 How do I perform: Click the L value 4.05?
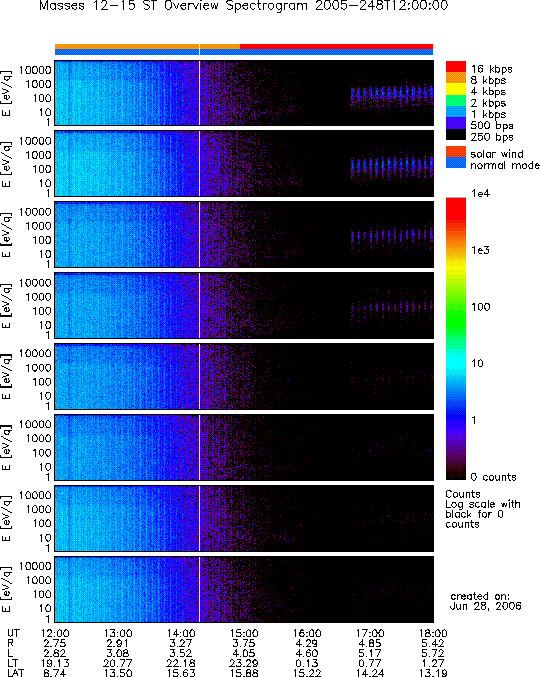click(244, 653)
